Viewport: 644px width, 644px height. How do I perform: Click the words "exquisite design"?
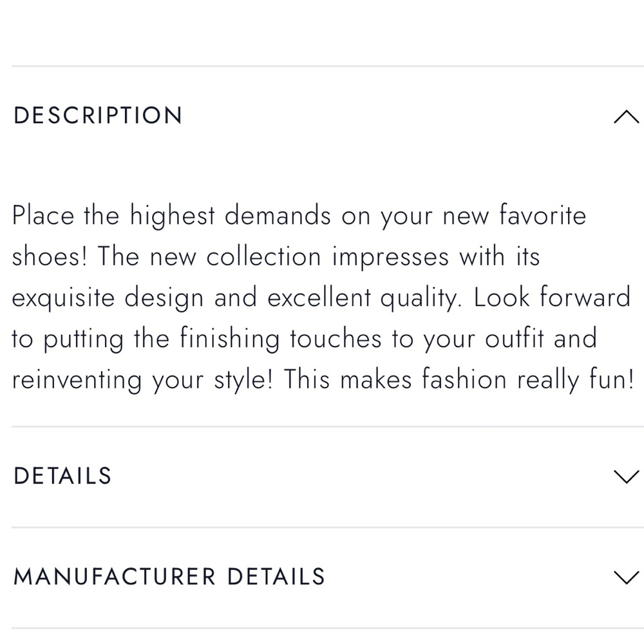coord(108,298)
